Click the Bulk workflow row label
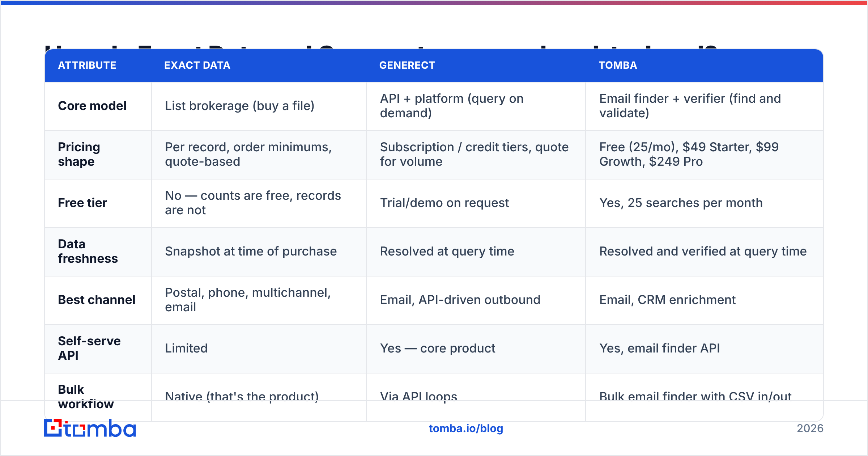This screenshot has height=456, width=868. click(86, 397)
